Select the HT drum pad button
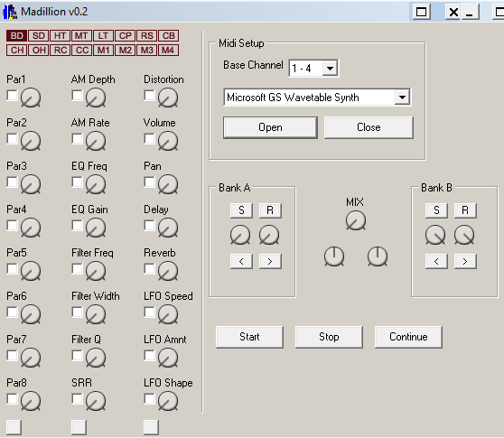This screenshot has width=504, height=438. [x=60, y=35]
